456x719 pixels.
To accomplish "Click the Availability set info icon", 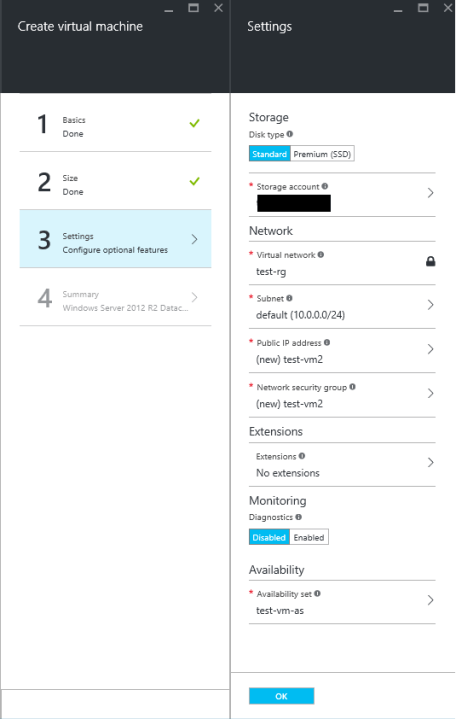I will coord(317,594).
